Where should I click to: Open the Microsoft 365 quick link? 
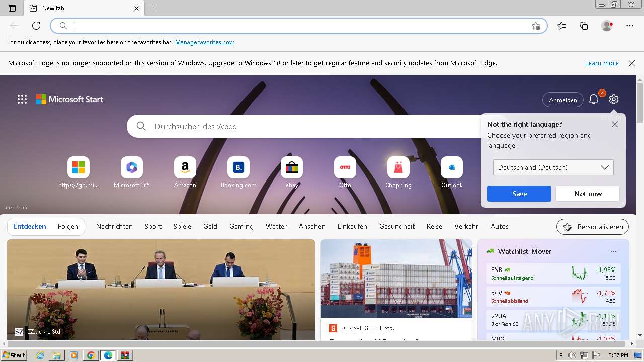(x=132, y=172)
